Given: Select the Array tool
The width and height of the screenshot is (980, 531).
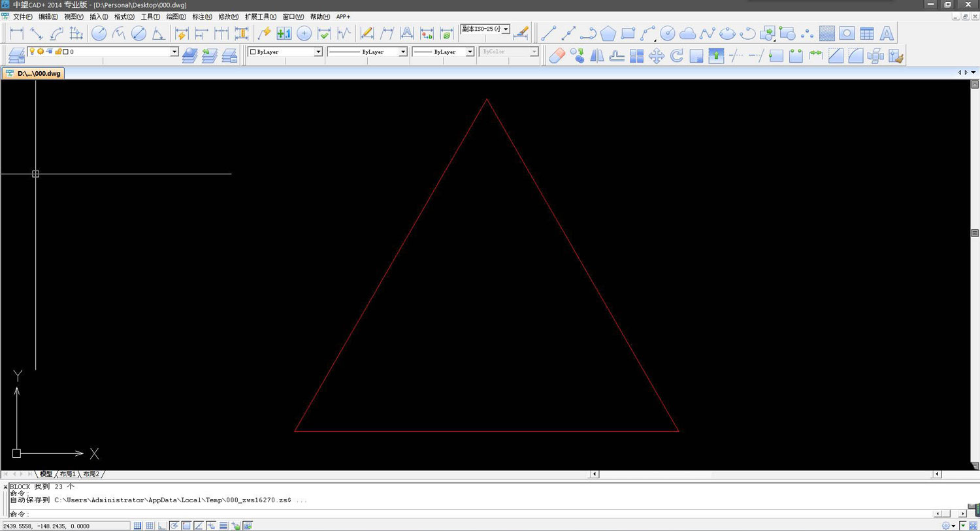Looking at the screenshot, I should click(636, 56).
